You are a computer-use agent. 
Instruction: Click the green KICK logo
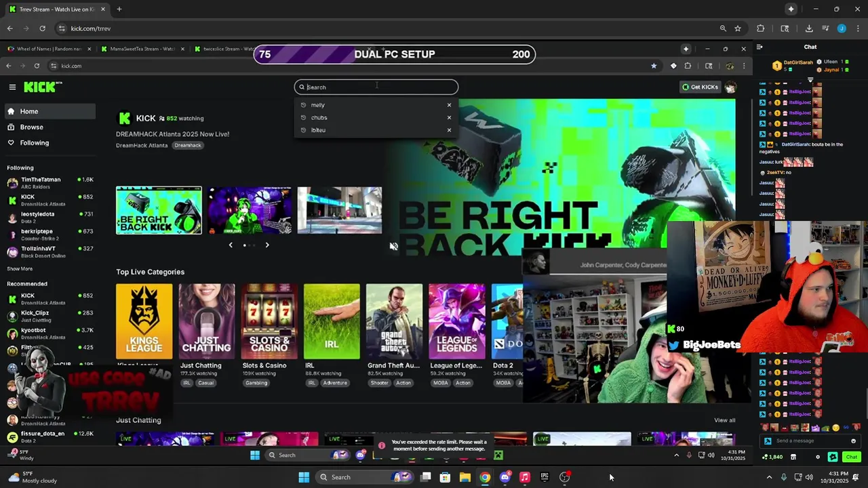pos(41,87)
